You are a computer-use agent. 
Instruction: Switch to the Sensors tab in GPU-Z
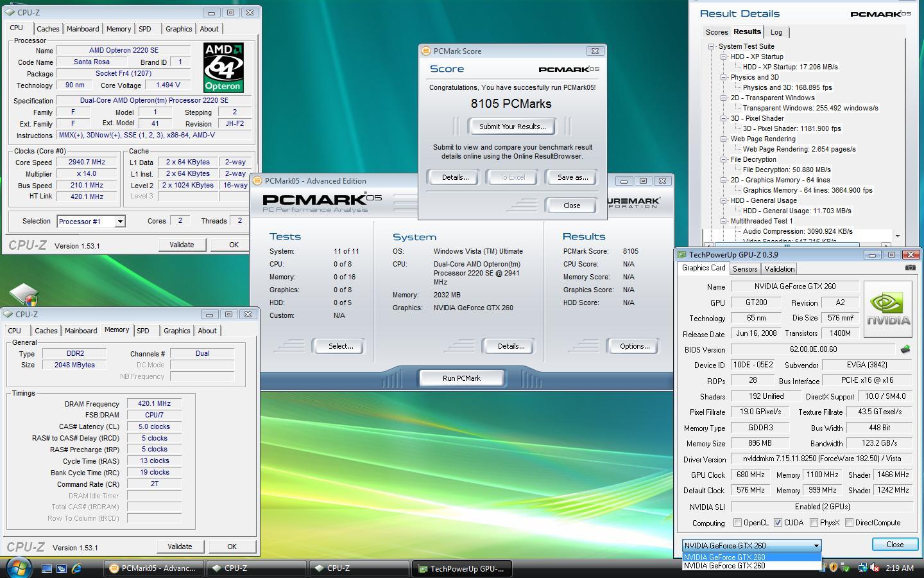click(745, 269)
